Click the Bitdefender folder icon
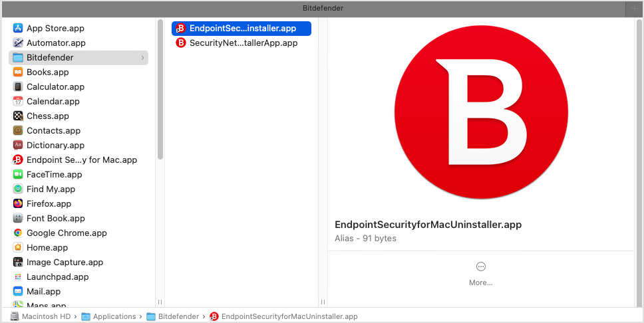Image resolution: width=644 pixels, height=323 pixels. [x=18, y=57]
